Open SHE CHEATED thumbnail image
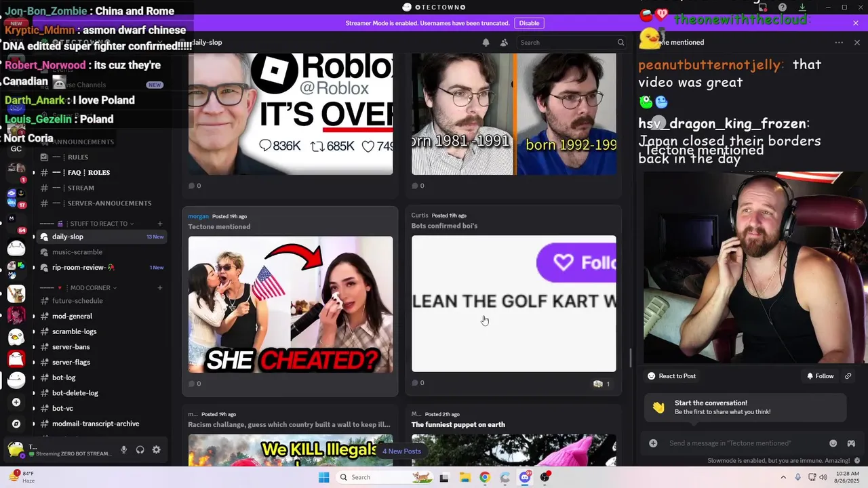The height and width of the screenshot is (488, 868). click(290, 304)
